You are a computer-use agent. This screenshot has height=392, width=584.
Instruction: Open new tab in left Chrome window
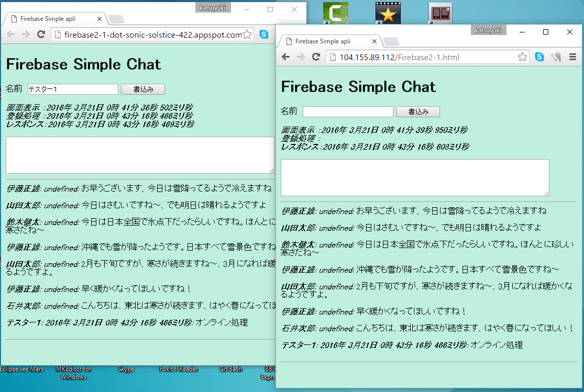[117, 19]
